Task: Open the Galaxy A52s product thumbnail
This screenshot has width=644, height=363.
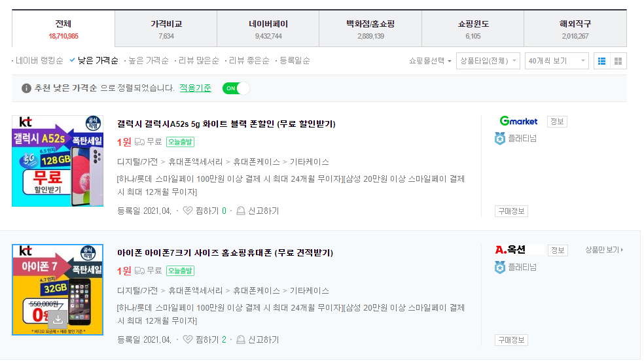Action: [x=58, y=161]
